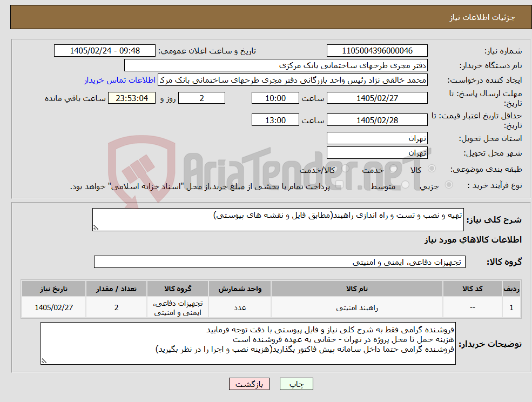
Task: Click the چاپ (print) button
Action: click(296, 384)
